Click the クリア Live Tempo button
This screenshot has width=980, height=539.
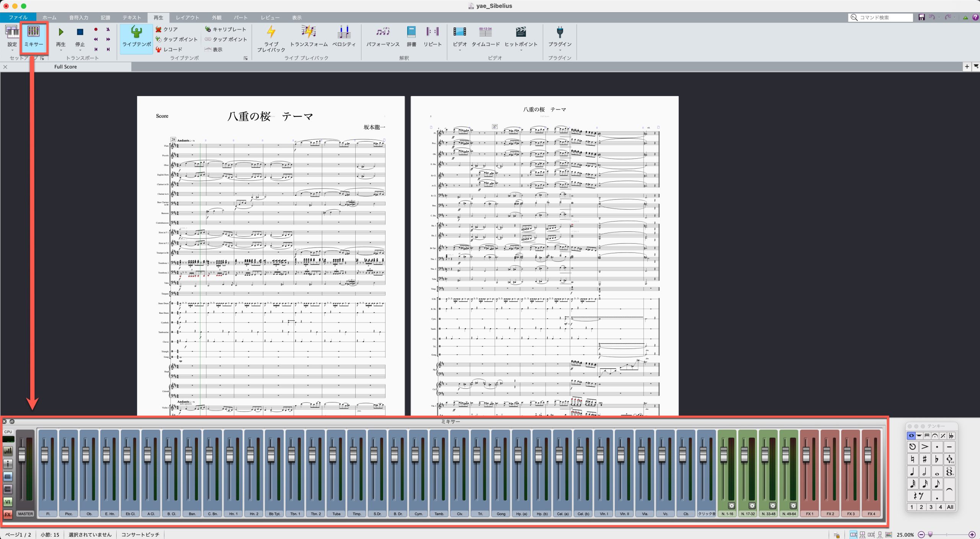point(167,29)
